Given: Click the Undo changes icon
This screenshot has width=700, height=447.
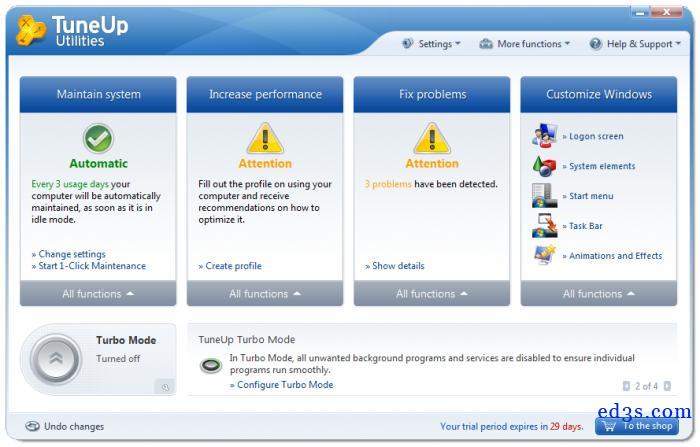Looking at the screenshot, I should tap(32, 426).
